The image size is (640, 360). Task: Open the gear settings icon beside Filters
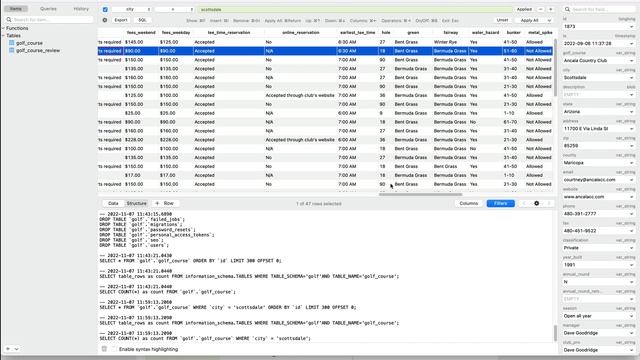coord(536,203)
